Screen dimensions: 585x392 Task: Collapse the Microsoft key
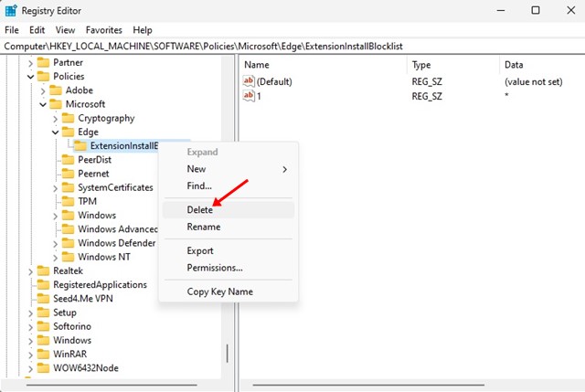(43, 104)
